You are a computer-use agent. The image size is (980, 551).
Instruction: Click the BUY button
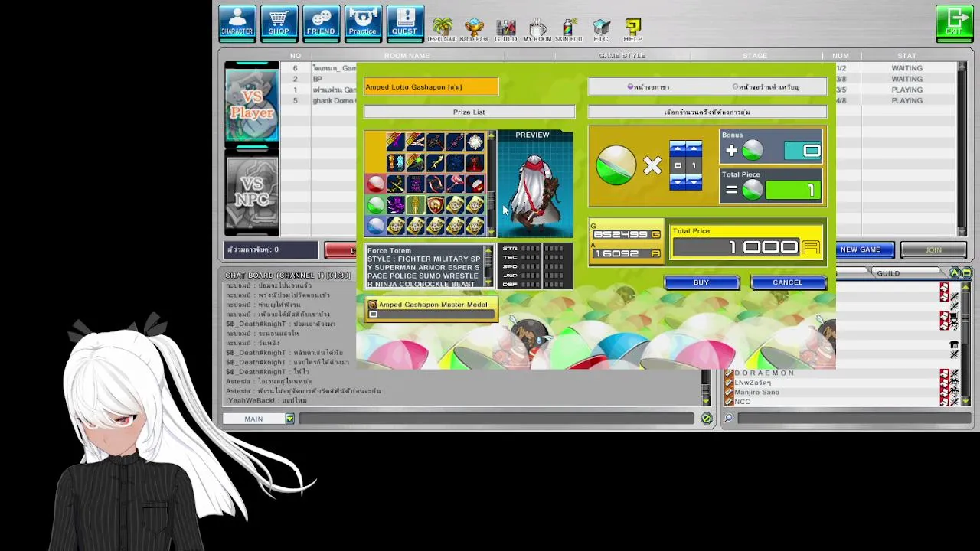[x=701, y=282]
